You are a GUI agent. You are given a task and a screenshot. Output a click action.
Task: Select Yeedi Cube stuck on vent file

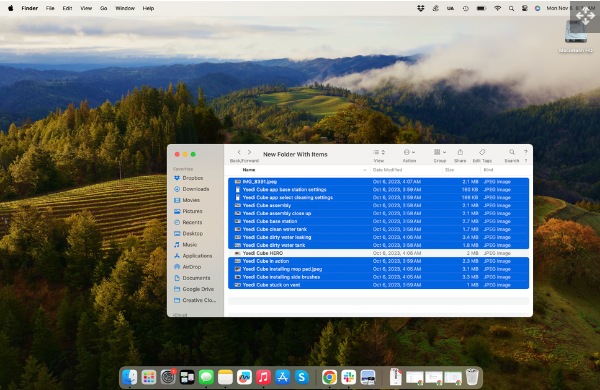378,285
